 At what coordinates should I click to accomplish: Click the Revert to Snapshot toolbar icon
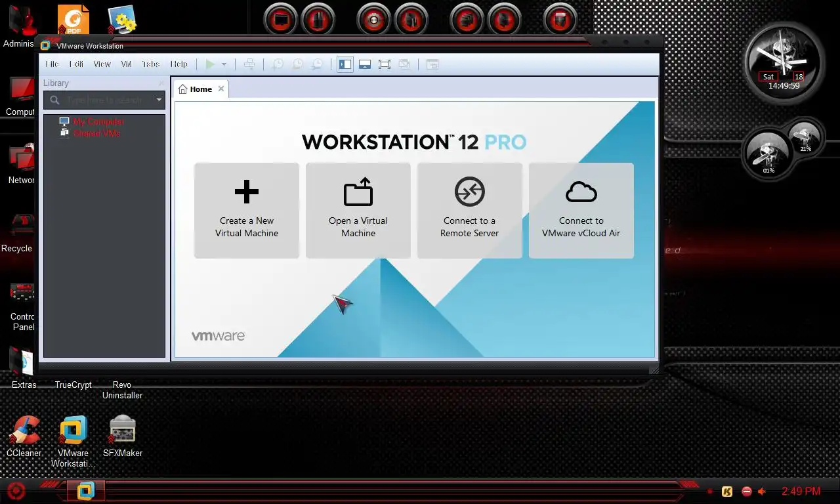(298, 64)
